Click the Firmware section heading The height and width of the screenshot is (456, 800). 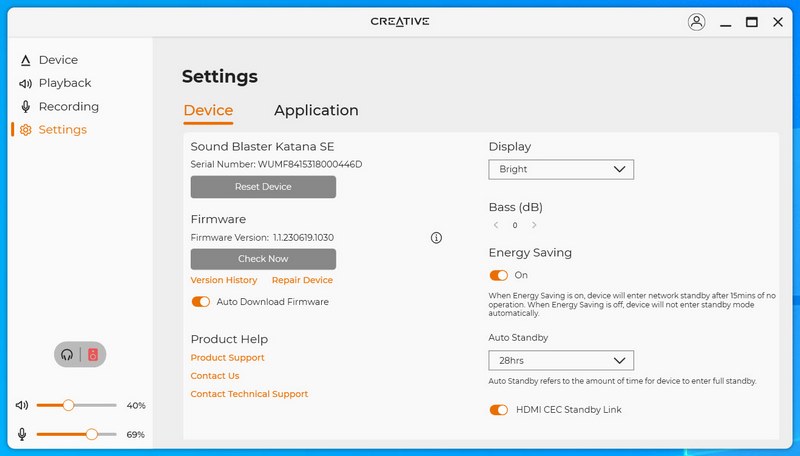(218, 219)
